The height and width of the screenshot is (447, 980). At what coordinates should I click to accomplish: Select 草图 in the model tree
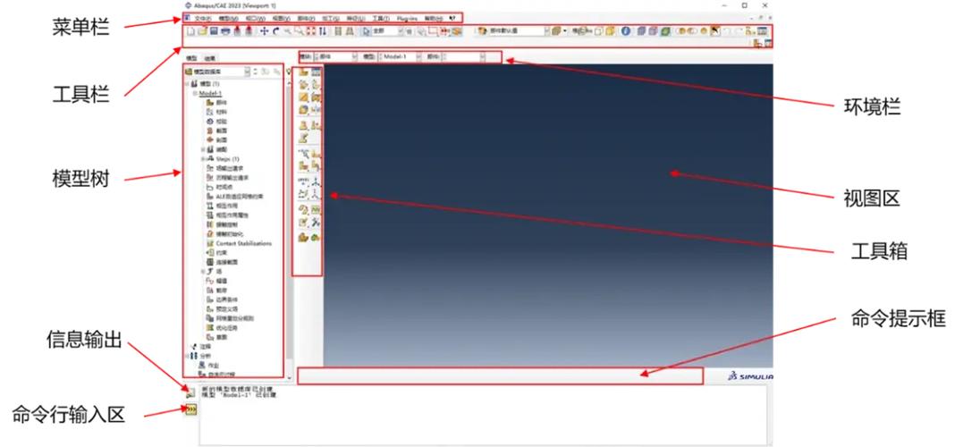point(221,337)
